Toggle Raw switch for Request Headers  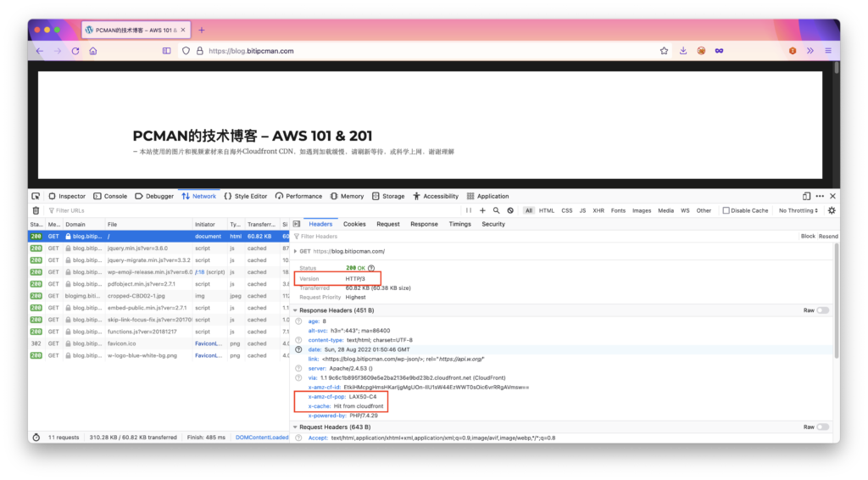coord(822,427)
